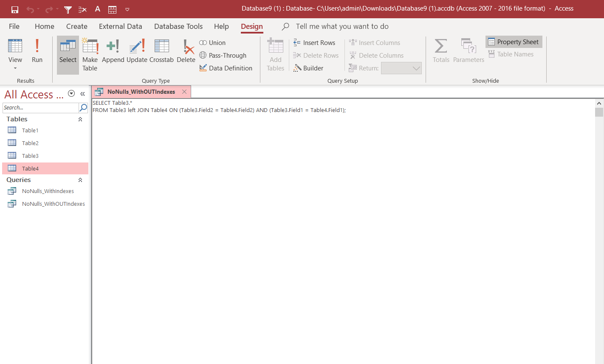Open the Database Tools ribbon tab

tap(178, 26)
